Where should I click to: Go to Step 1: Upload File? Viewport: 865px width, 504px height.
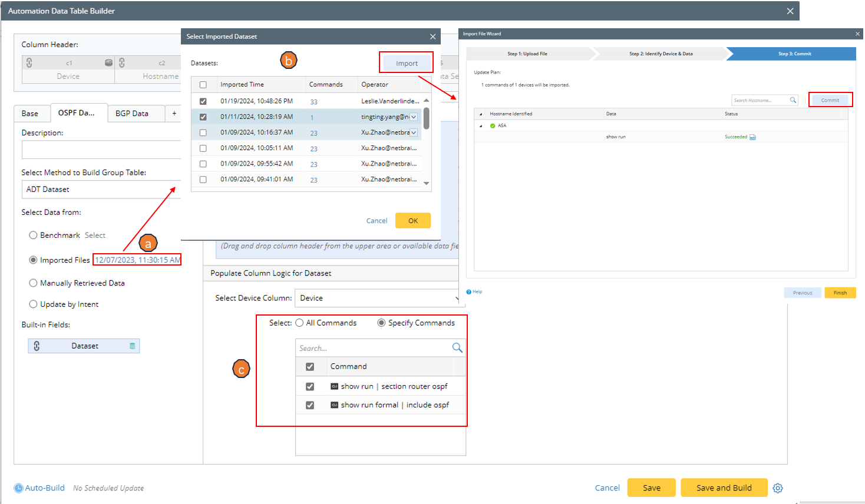point(528,54)
